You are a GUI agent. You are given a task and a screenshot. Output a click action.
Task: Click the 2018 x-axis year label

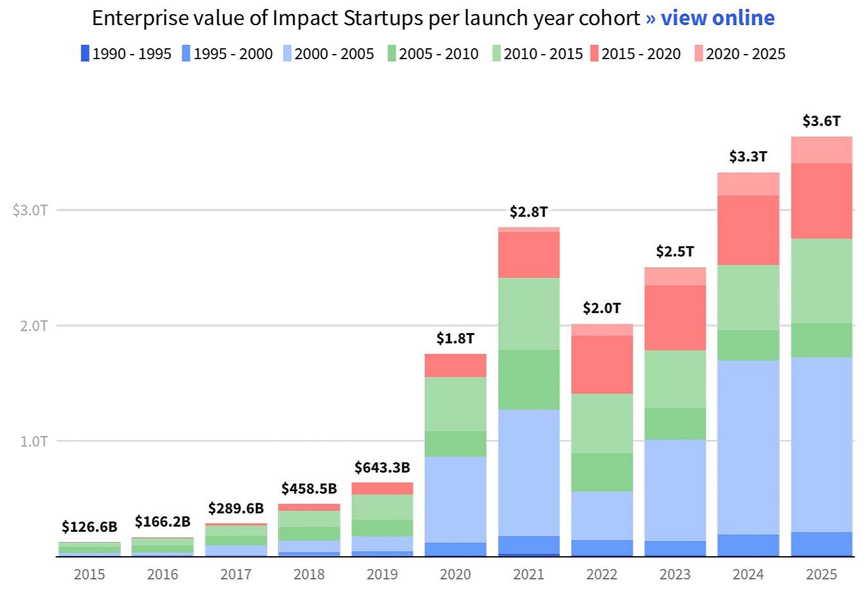tap(309, 574)
